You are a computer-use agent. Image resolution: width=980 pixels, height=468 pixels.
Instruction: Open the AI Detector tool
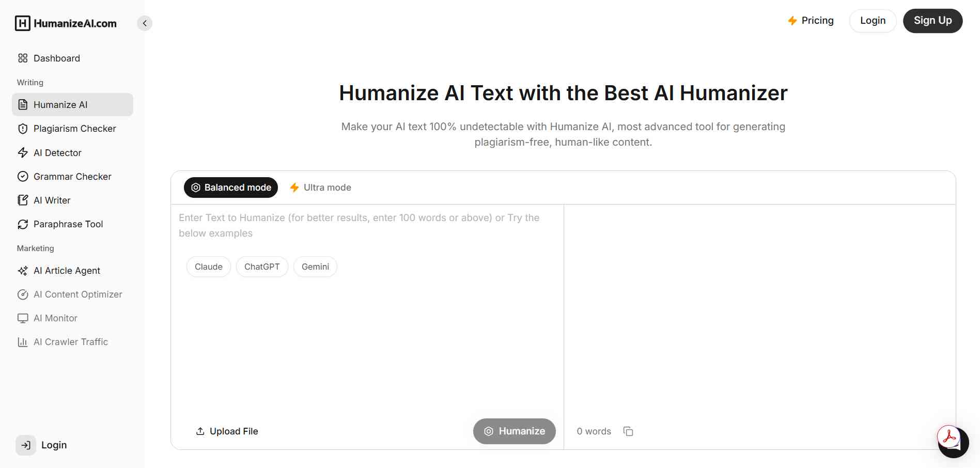(x=57, y=152)
